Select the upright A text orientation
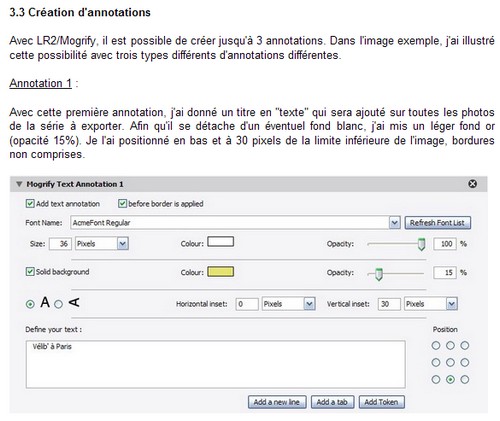This screenshot has width=500, height=421. (30, 304)
